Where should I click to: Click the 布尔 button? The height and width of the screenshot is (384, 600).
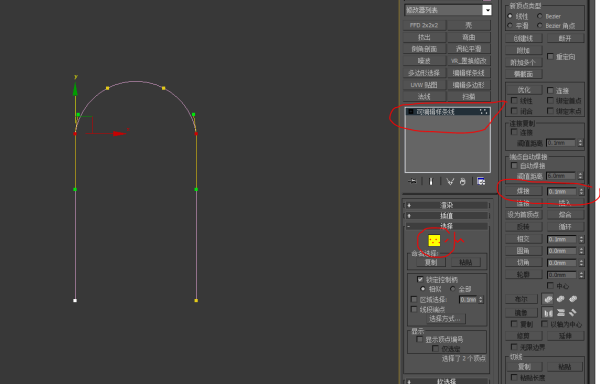[521, 299]
